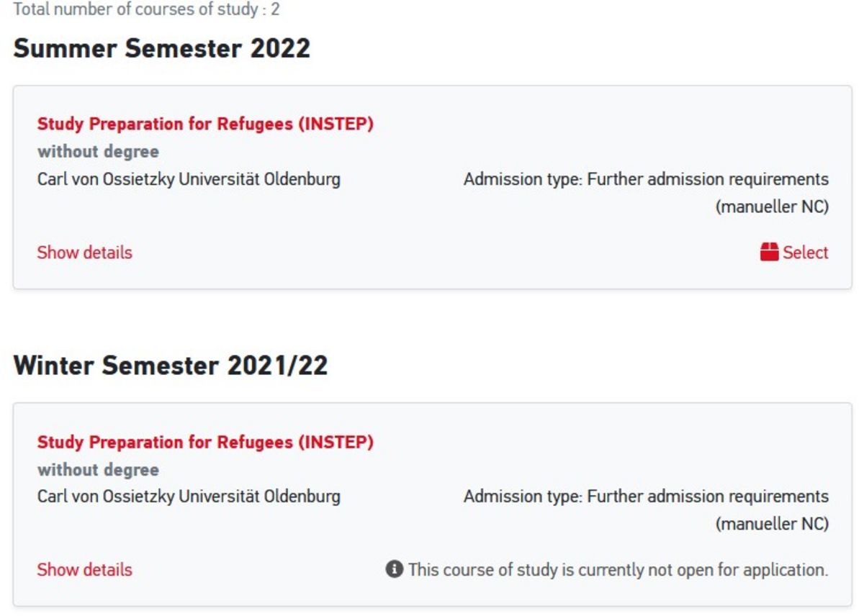Click the Winter Semester 2021/22 heading
Image resolution: width=864 pixels, height=616 pixels.
click(x=171, y=366)
